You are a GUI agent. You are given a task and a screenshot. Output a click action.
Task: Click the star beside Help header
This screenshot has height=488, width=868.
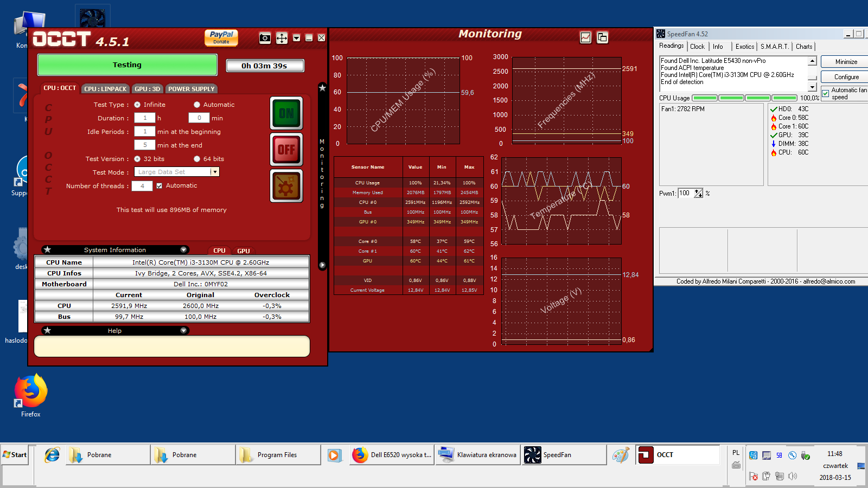coord(48,330)
